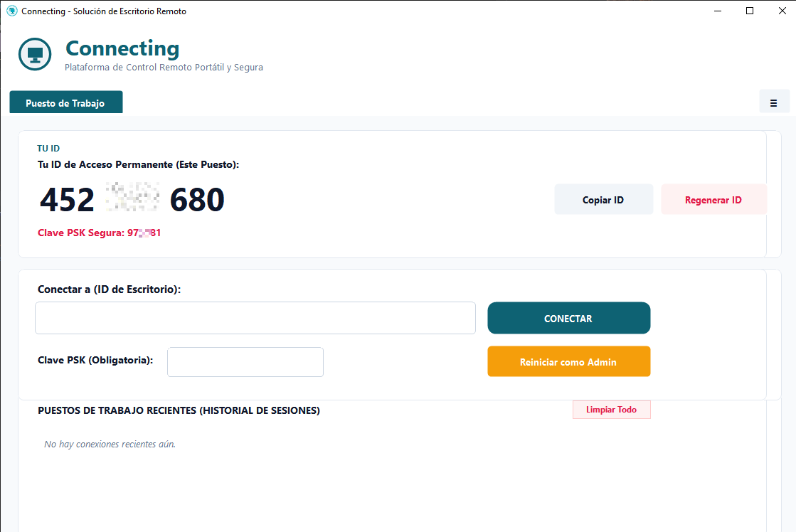Maximize the Connecting window
The image size is (796, 532).
749,11
